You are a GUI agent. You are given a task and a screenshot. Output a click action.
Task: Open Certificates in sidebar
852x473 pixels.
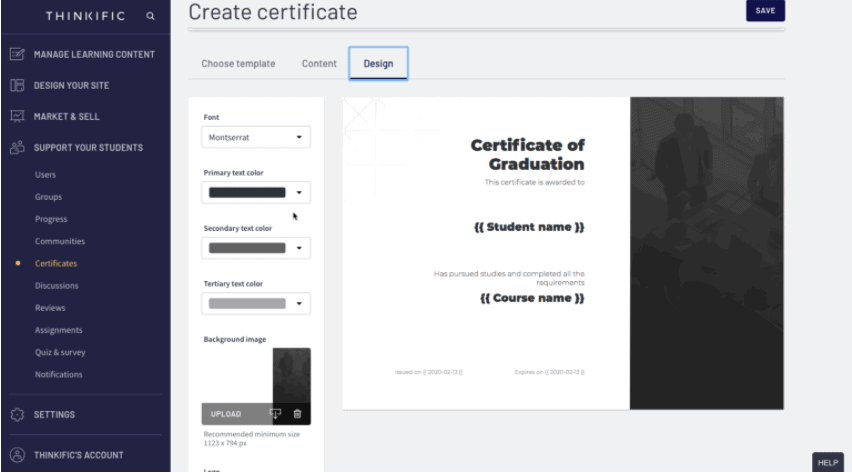click(56, 263)
